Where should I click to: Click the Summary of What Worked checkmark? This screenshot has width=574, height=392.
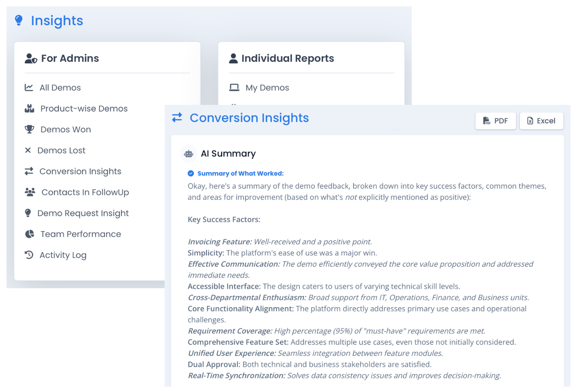(191, 173)
